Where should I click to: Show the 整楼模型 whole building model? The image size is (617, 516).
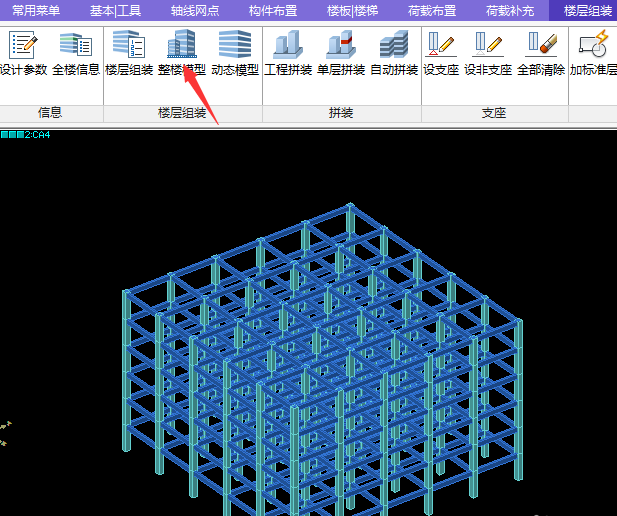click(182, 53)
